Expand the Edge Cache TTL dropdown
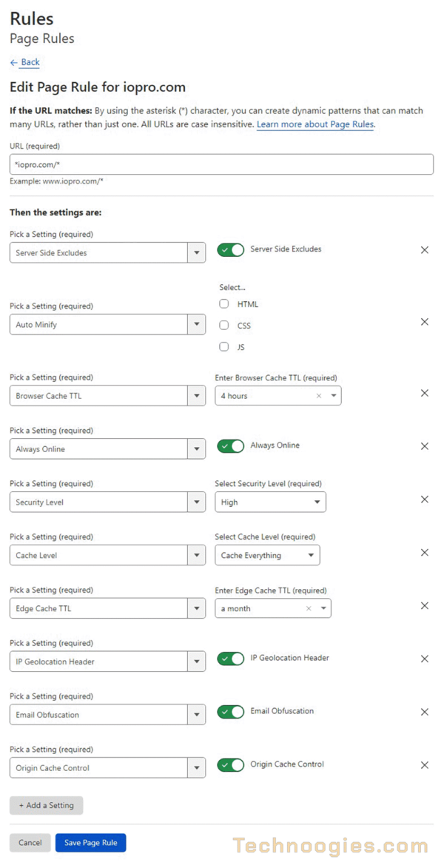Viewport: 444px width, 868px height. 323,608
